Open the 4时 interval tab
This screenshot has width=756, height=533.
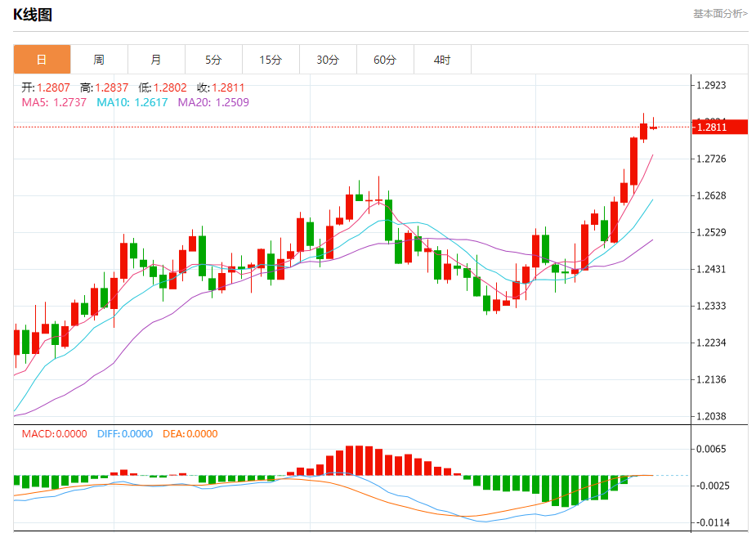(442, 60)
